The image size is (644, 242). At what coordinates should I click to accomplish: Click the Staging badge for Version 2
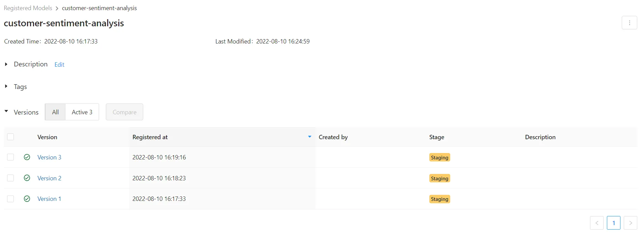click(x=439, y=178)
